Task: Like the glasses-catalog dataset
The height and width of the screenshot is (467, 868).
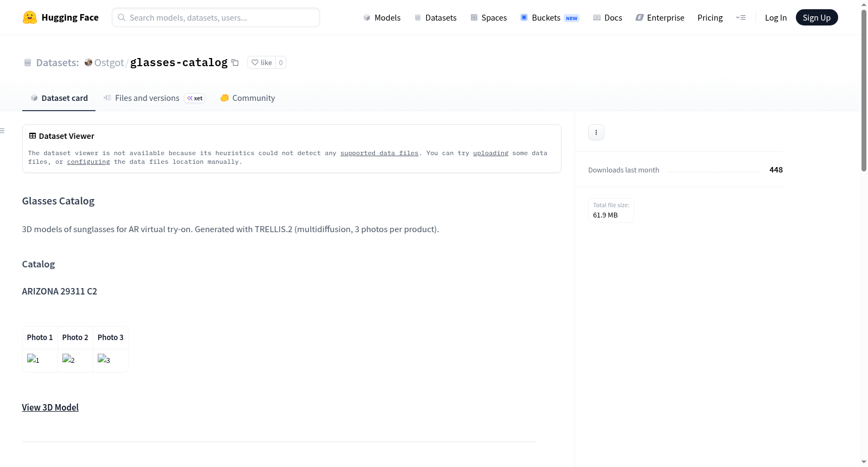Action: click(261, 62)
